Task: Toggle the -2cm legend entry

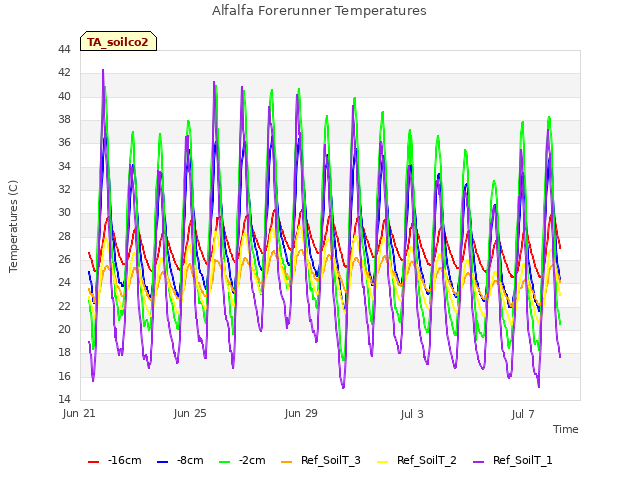Action: [x=242, y=460]
